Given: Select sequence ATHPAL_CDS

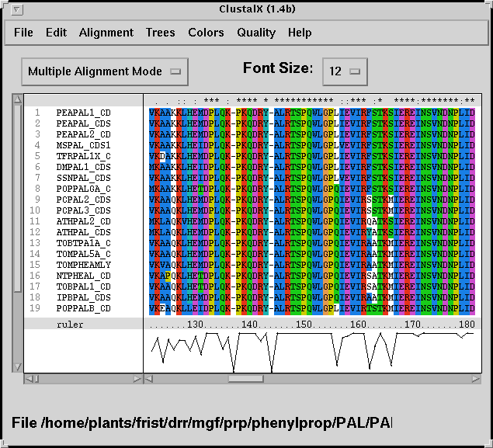Looking at the screenshot, I should tap(83, 232).
